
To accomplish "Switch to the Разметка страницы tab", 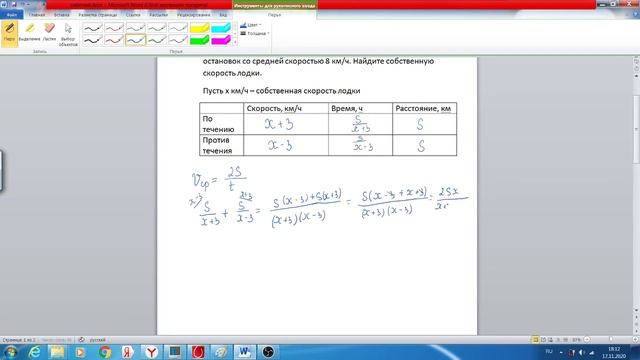I will tap(98, 15).
